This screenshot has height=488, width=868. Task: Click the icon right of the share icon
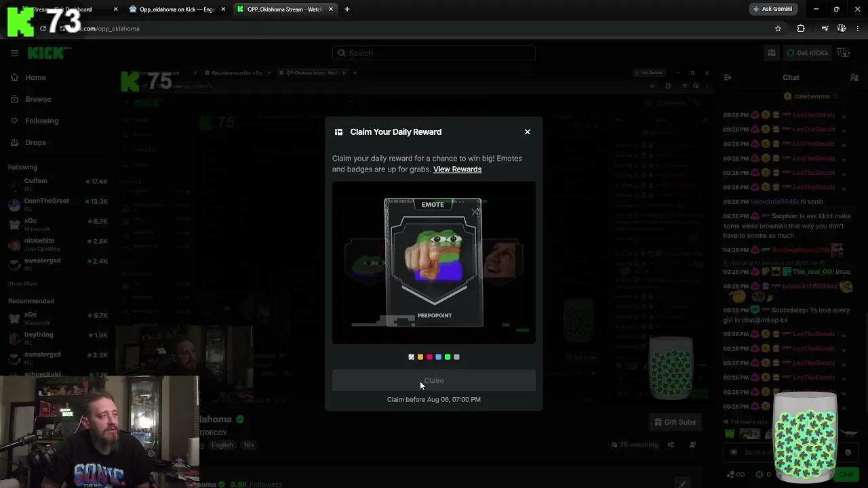click(x=692, y=445)
